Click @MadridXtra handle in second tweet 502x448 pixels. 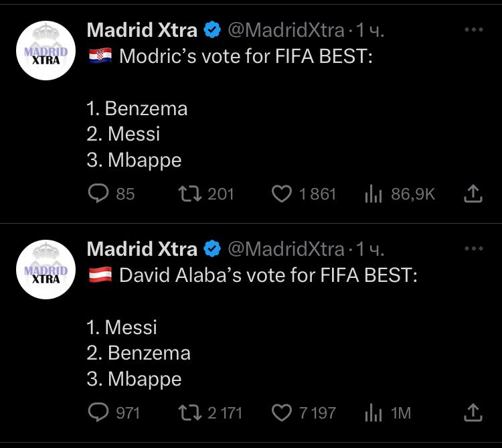[x=286, y=249]
